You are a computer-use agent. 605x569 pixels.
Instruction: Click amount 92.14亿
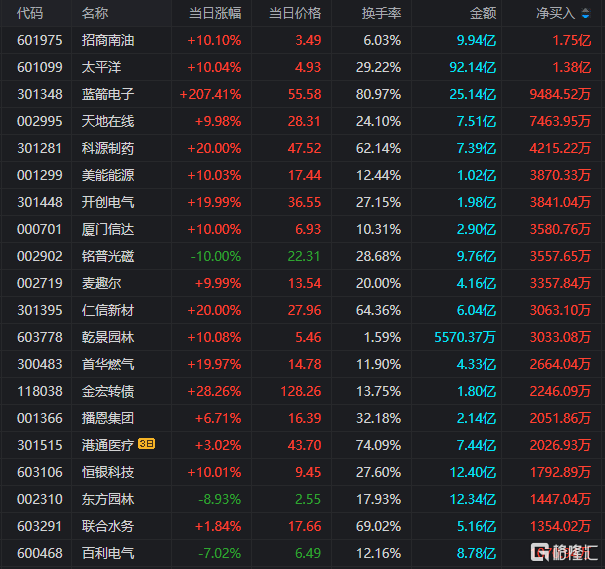tap(473, 67)
